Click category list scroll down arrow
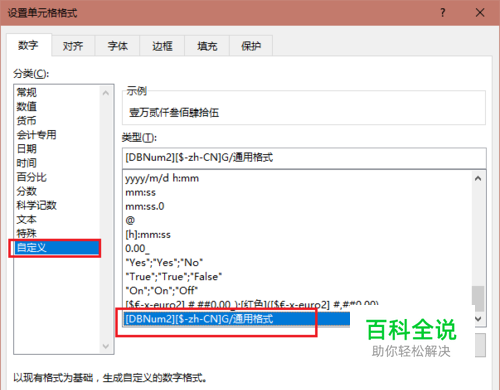The width and height of the screenshot is (500, 390). click(x=106, y=346)
